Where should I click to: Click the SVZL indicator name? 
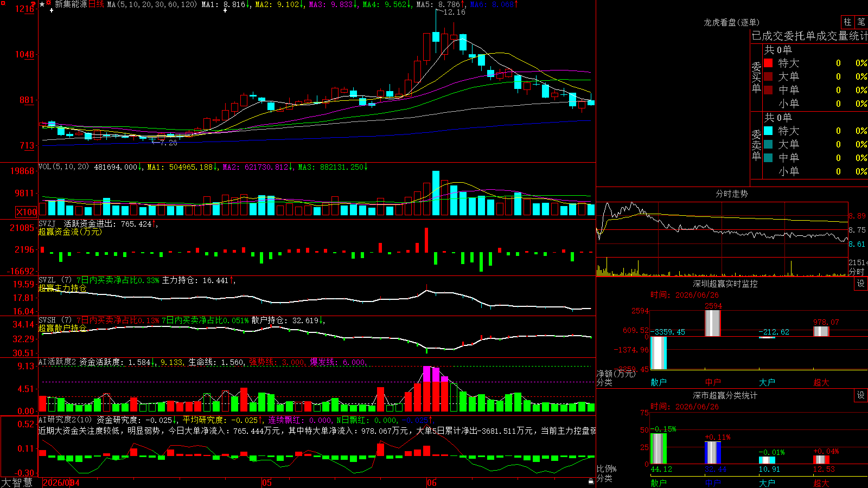(47, 280)
